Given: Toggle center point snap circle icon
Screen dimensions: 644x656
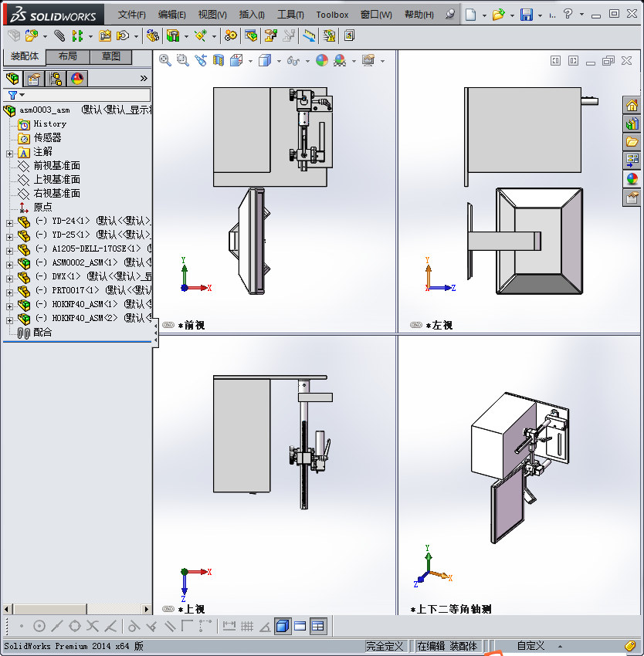Looking at the screenshot, I should [39, 627].
